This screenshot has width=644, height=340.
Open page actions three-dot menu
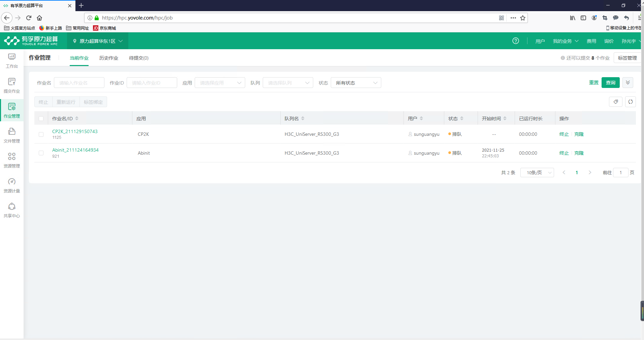[513, 18]
